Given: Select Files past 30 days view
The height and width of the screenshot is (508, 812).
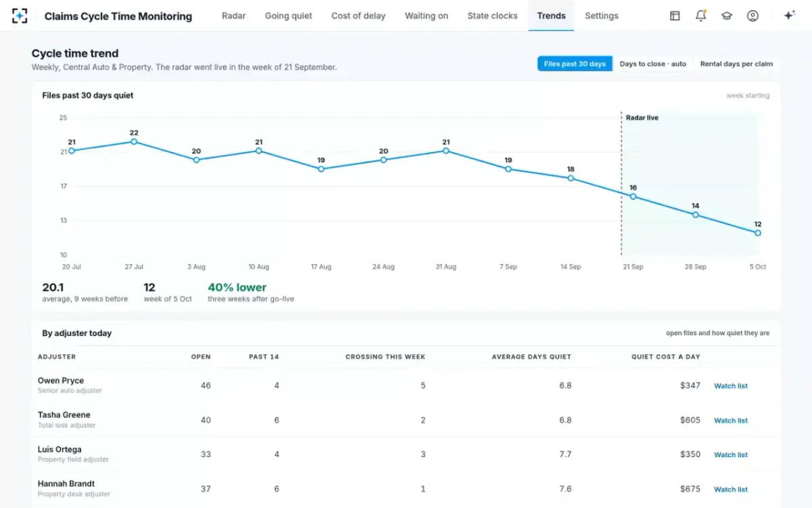Looking at the screenshot, I should pos(574,64).
